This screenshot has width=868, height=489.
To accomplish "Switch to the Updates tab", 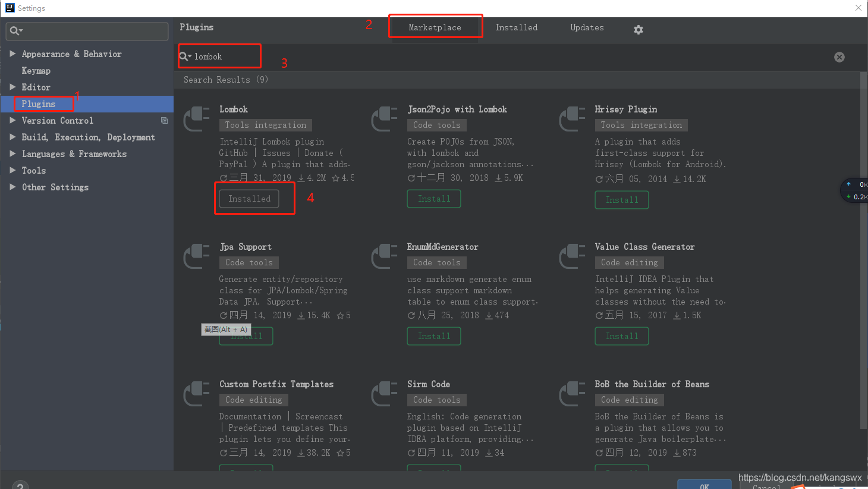I will click(x=587, y=27).
